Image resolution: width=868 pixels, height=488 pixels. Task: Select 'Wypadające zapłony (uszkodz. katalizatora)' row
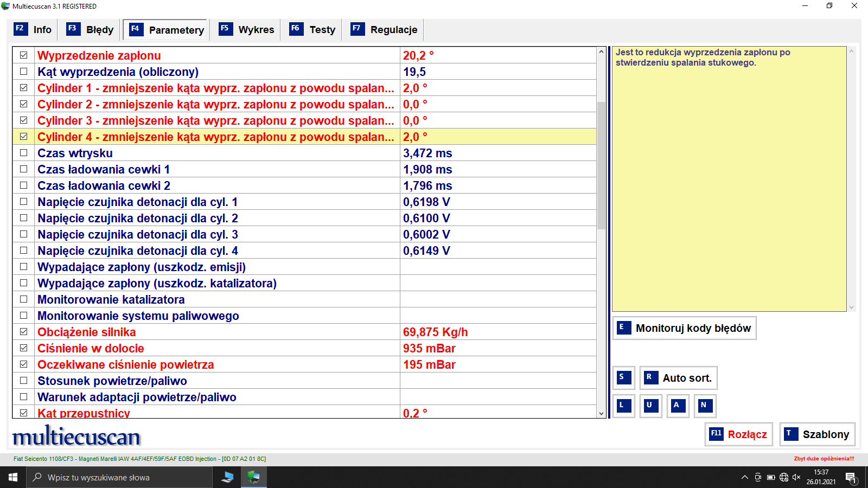point(304,283)
